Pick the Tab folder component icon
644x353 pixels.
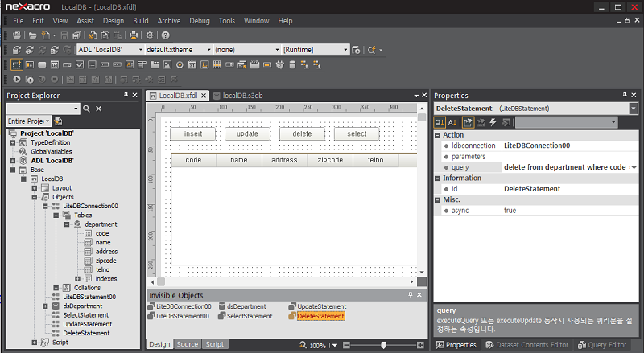point(155,64)
